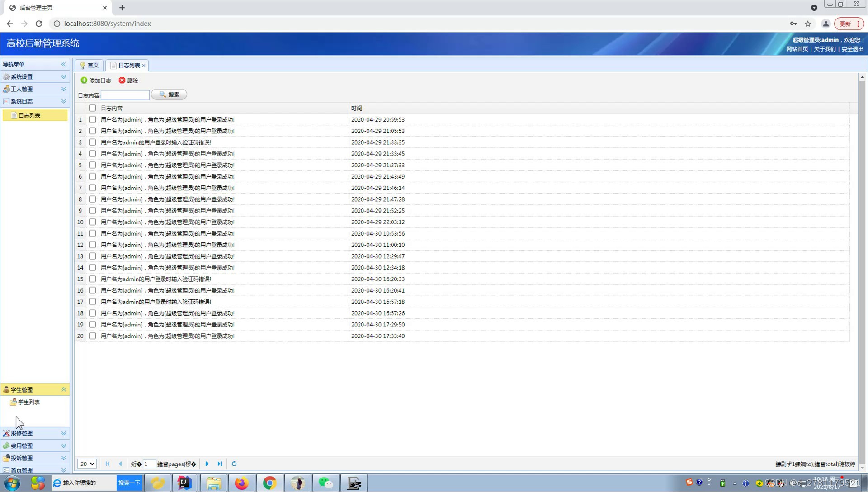Open Windows Start menu
868x492 pixels.
click(12, 483)
